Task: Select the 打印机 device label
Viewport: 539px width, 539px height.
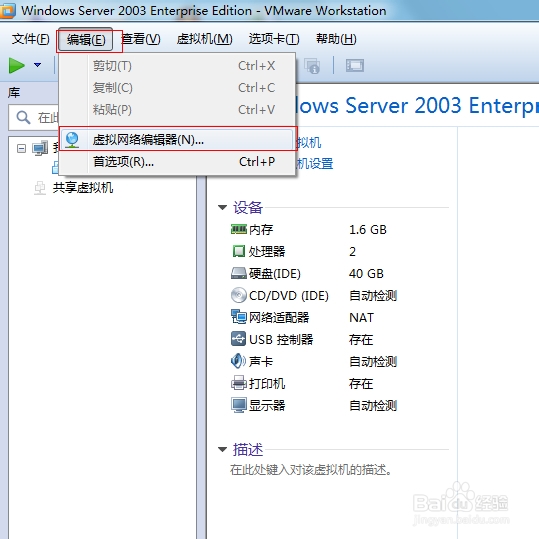Action: pos(267,384)
